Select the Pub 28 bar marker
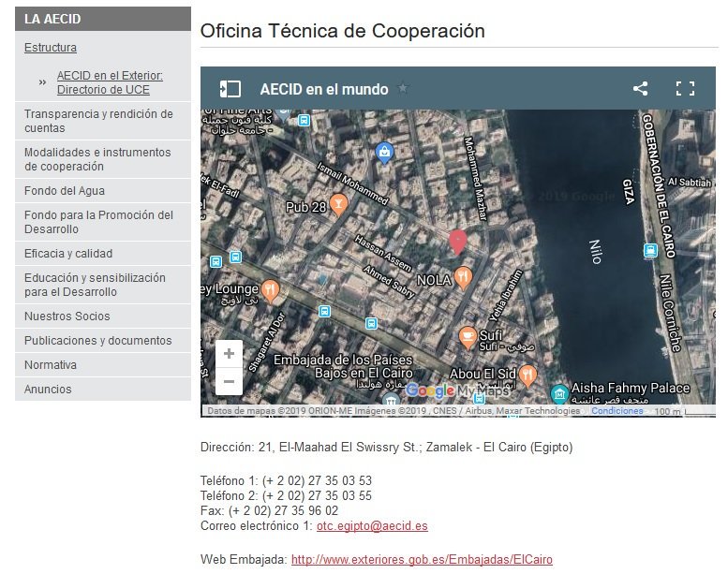The width and height of the screenshot is (728, 574). 338,205
